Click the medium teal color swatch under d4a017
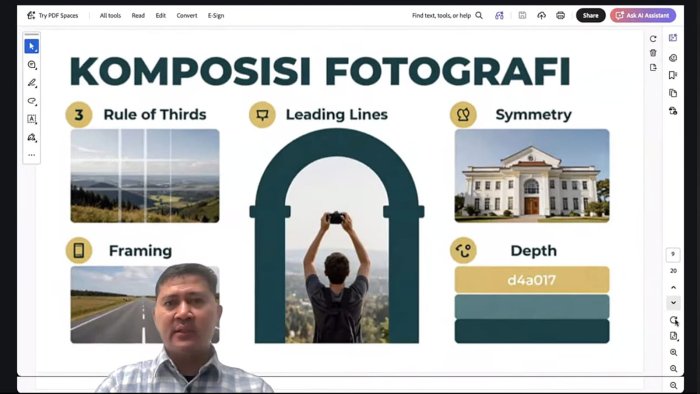This screenshot has height=394, width=700. tap(532, 307)
